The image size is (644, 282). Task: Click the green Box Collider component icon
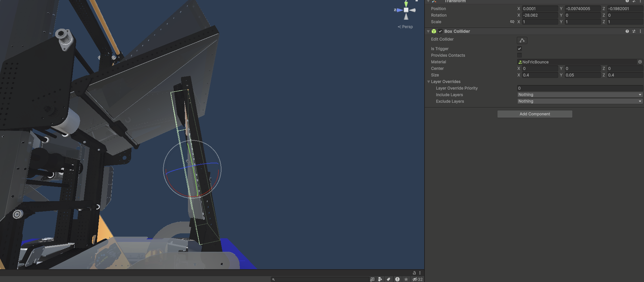coord(434,31)
